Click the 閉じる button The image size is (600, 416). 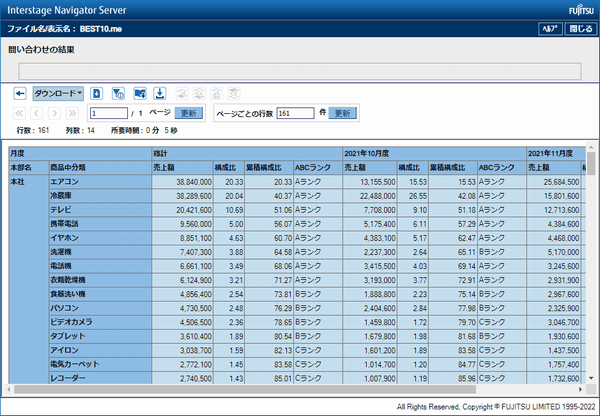(581, 29)
